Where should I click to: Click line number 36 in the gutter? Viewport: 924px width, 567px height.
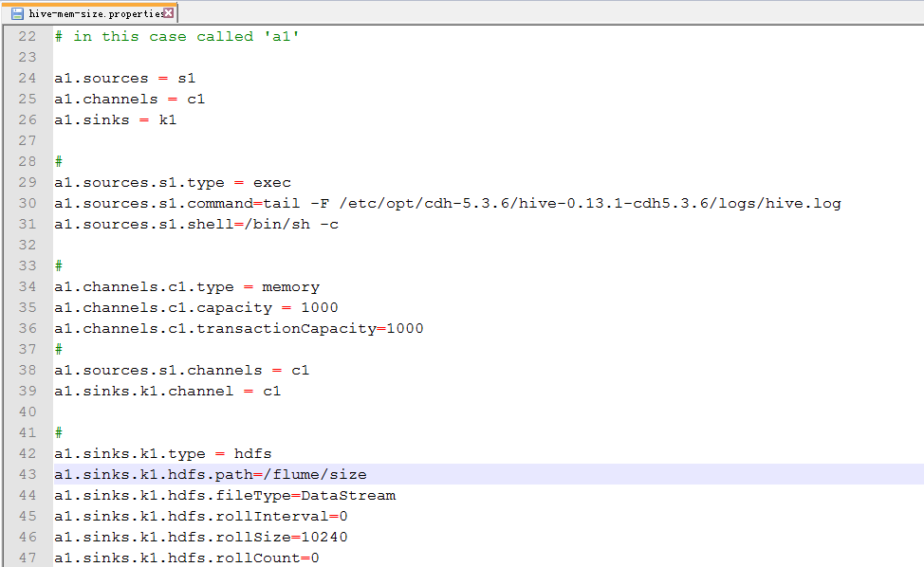pos(28,329)
